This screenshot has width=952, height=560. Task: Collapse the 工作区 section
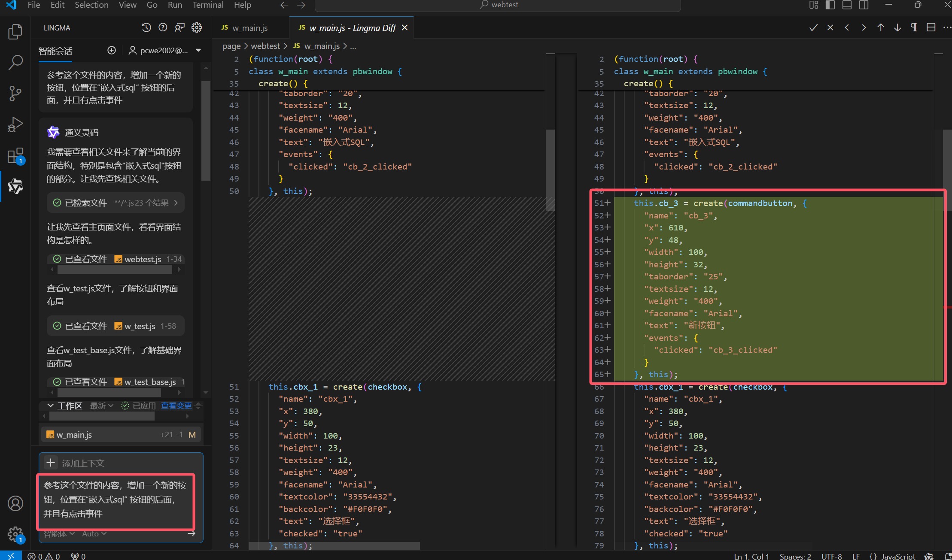(50, 406)
